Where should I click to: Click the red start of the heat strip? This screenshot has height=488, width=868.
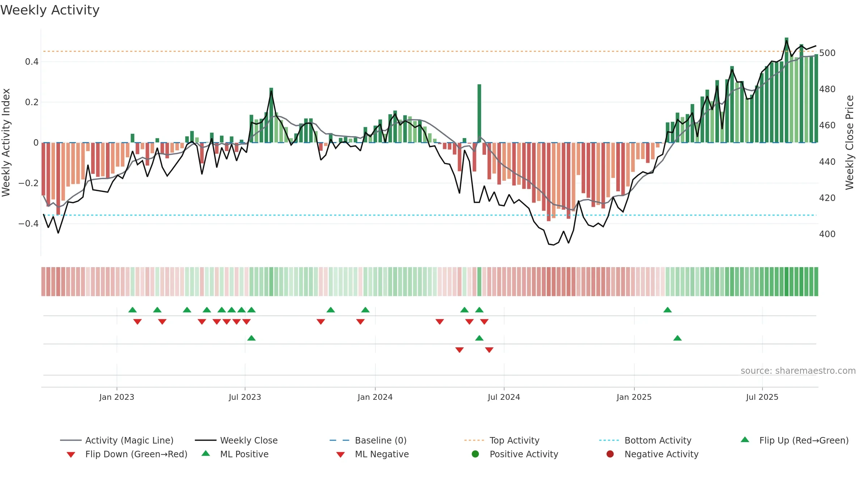pyautogui.click(x=43, y=282)
